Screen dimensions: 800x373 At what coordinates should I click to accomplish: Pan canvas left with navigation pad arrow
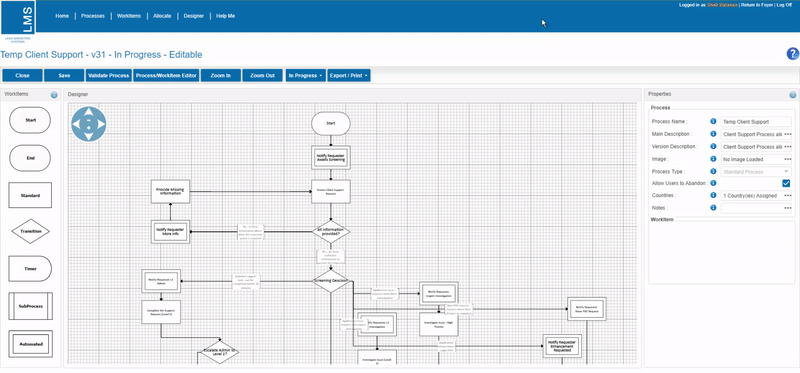(x=77, y=124)
